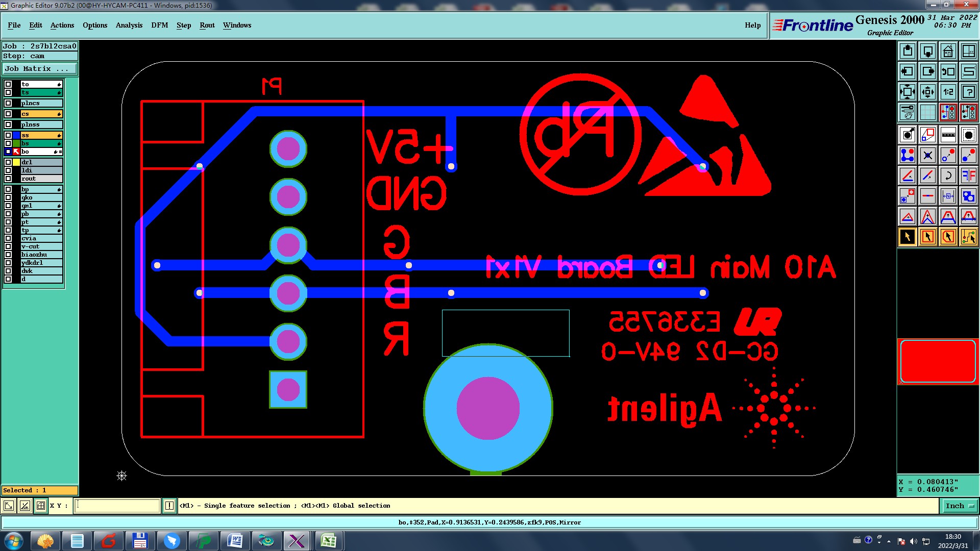The width and height of the screenshot is (980, 551).
Task: Select the v-cut layer name
Action: (x=41, y=246)
